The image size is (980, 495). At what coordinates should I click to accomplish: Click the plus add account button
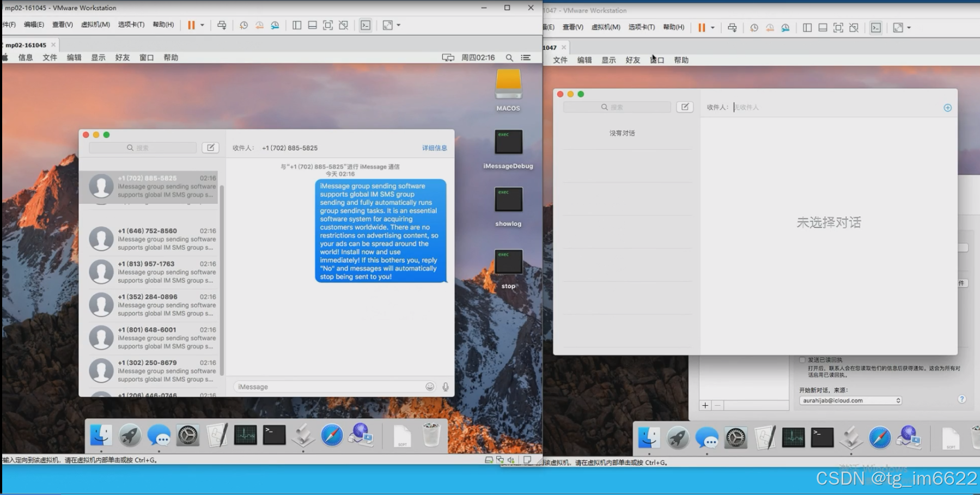click(x=705, y=406)
